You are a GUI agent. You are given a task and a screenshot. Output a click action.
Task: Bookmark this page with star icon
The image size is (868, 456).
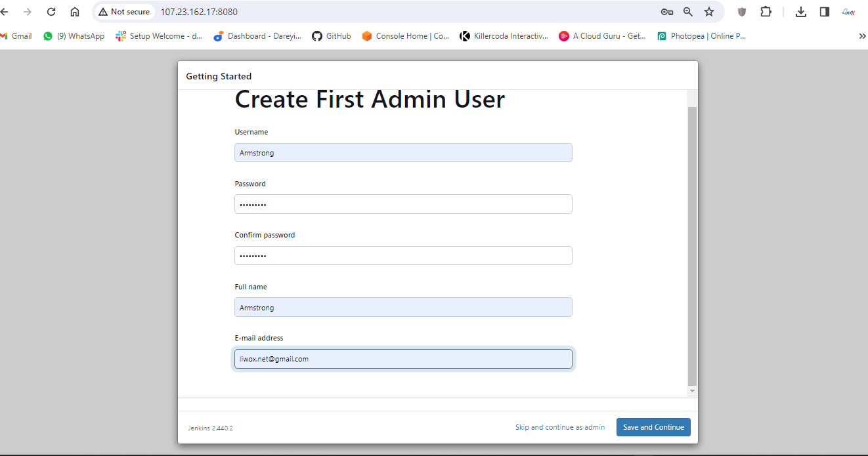tap(709, 12)
